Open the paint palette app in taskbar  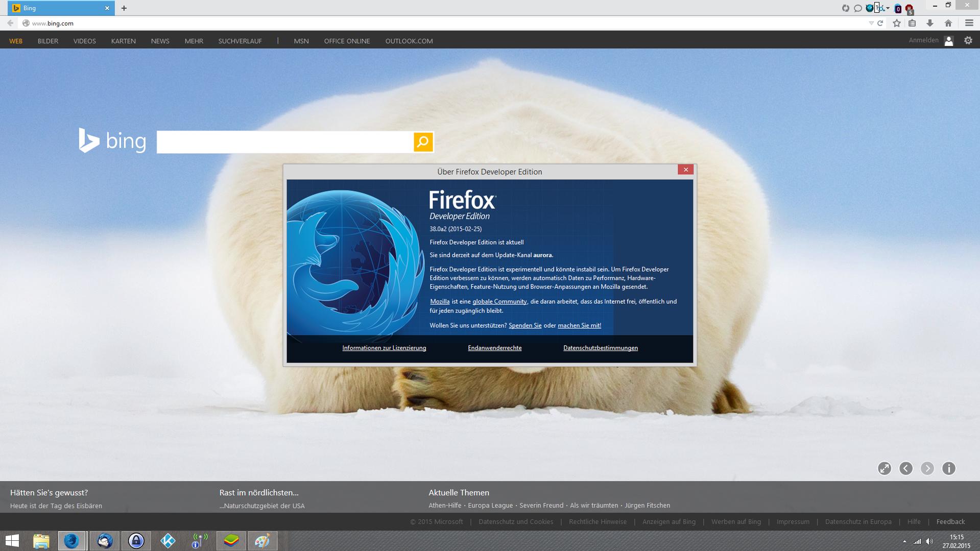[262, 541]
